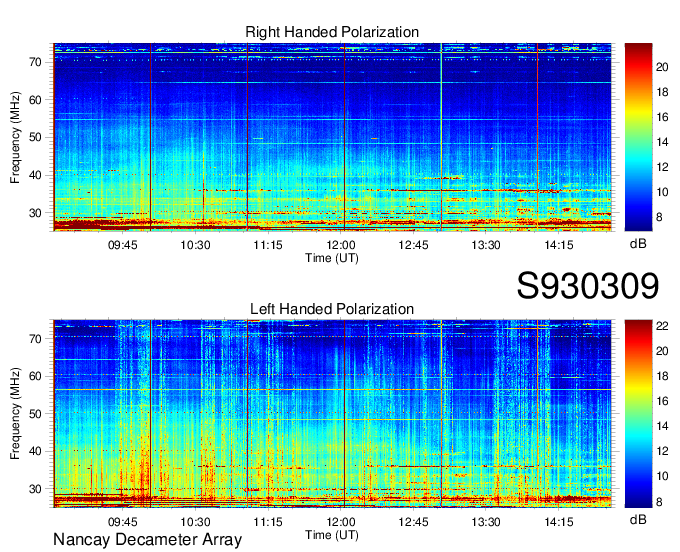Viewport: 680px width, 552px height.
Task: Click the 12:45 tick under right-handed plot
Action: pos(413,245)
